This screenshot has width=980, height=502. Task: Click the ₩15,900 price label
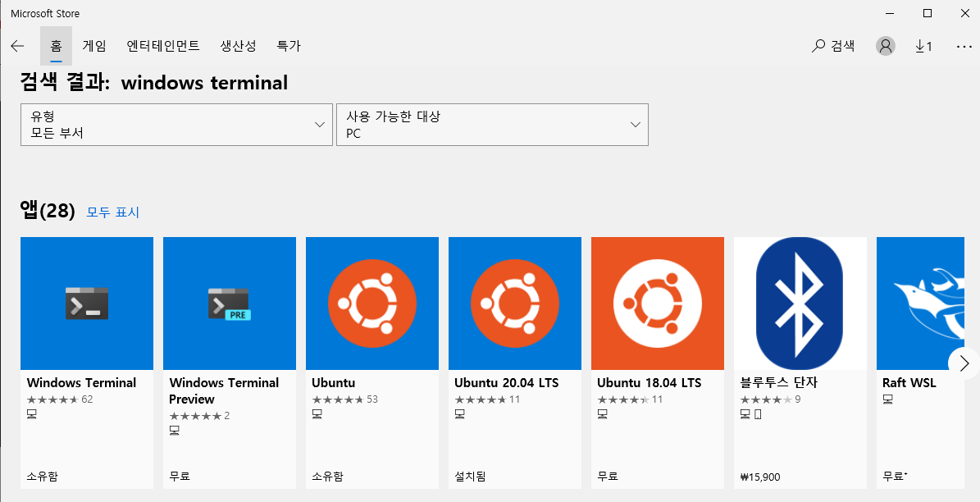coord(760,477)
